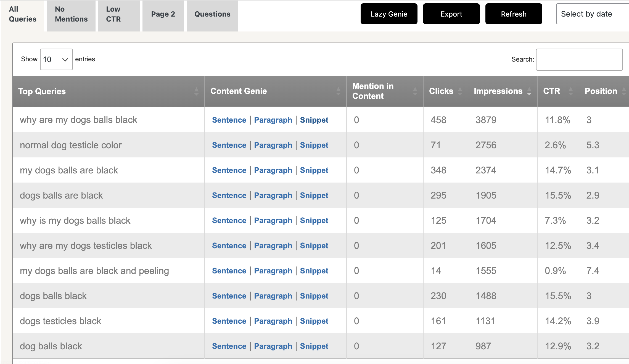Switch to the No Mentions tab
Screen dimensions: 629x364
coord(71,14)
